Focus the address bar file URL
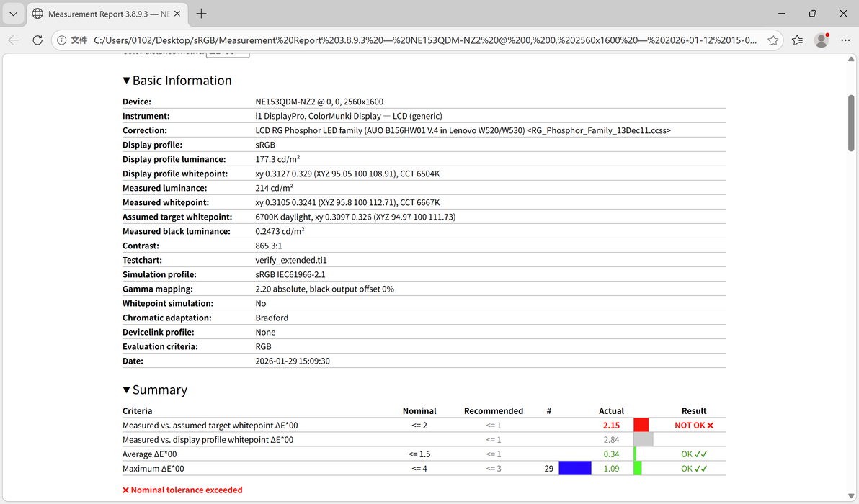 point(425,40)
